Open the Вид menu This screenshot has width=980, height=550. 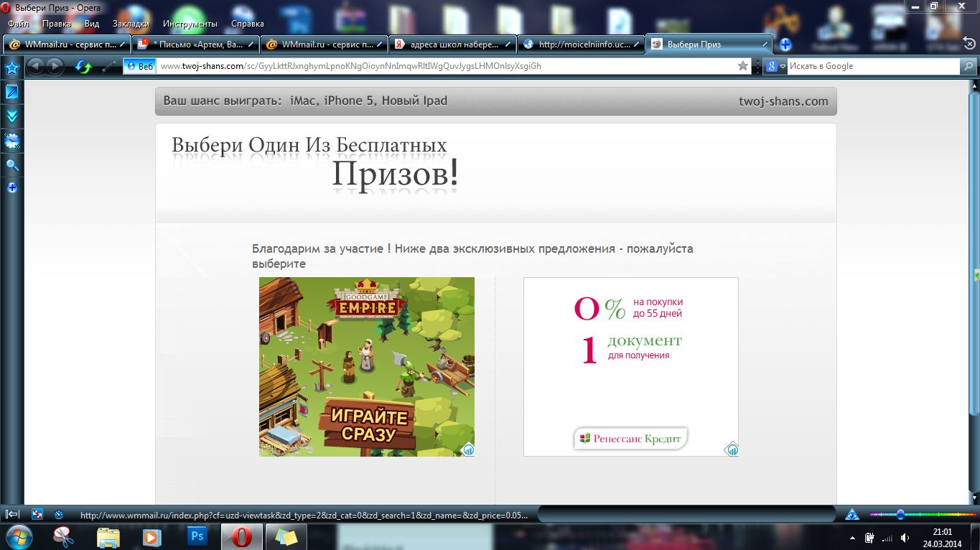point(92,24)
